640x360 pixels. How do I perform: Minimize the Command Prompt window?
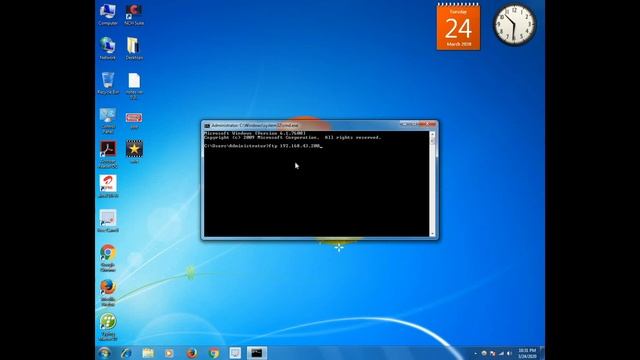click(404, 124)
